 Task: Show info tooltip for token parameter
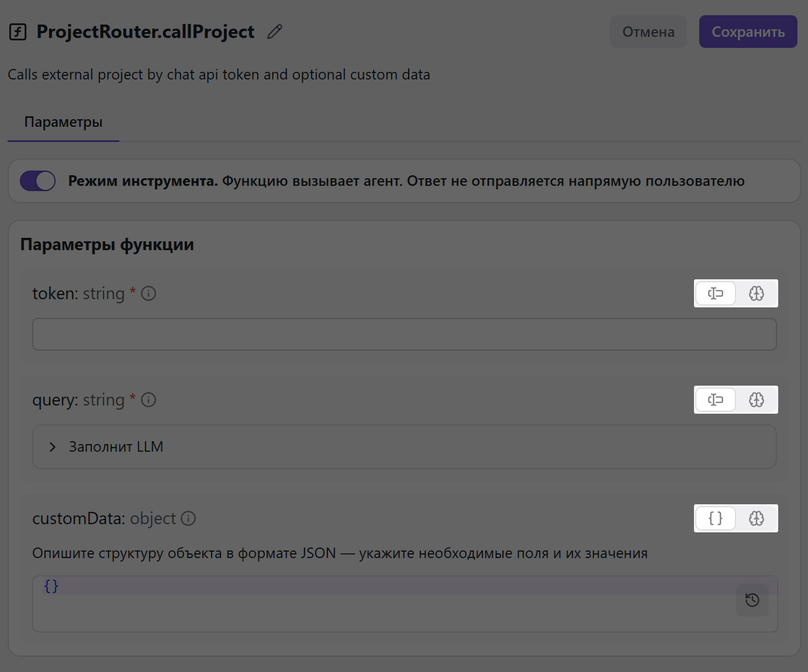pyautogui.click(x=149, y=293)
